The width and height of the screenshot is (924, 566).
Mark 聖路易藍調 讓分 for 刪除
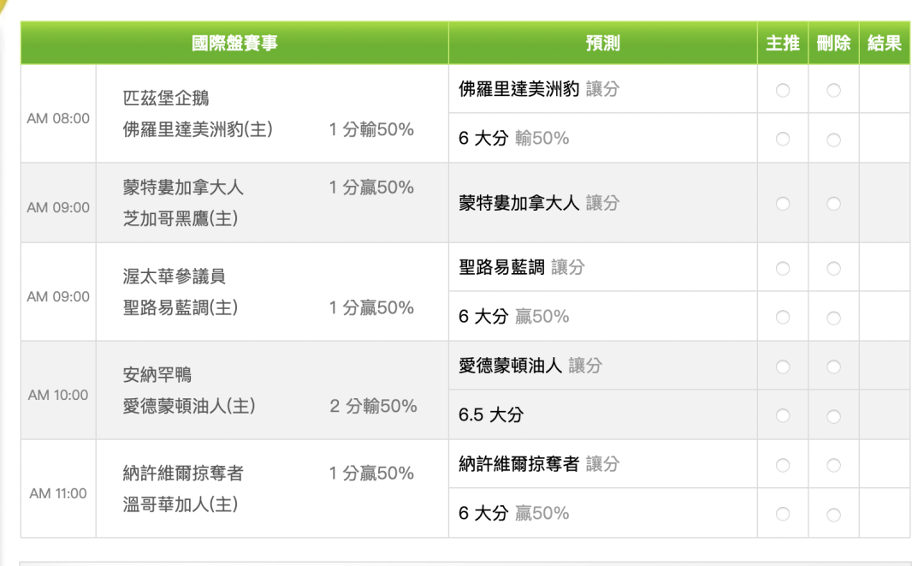[833, 268]
